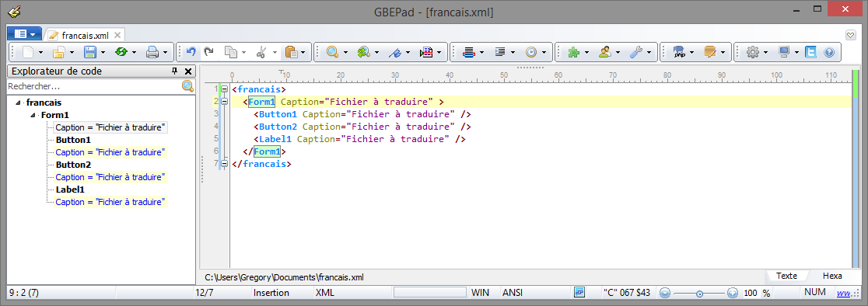Click the Copy icon
Image resolution: width=868 pixels, height=306 pixels.
click(x=230, y=53)
